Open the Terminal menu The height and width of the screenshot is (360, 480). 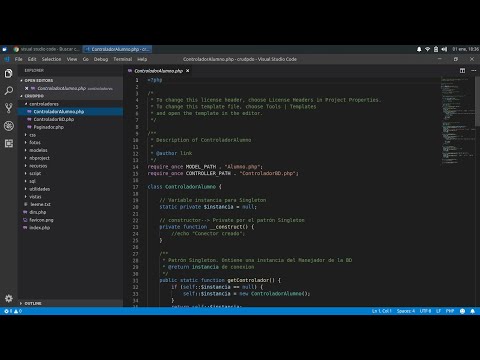[x=123, y=59]
